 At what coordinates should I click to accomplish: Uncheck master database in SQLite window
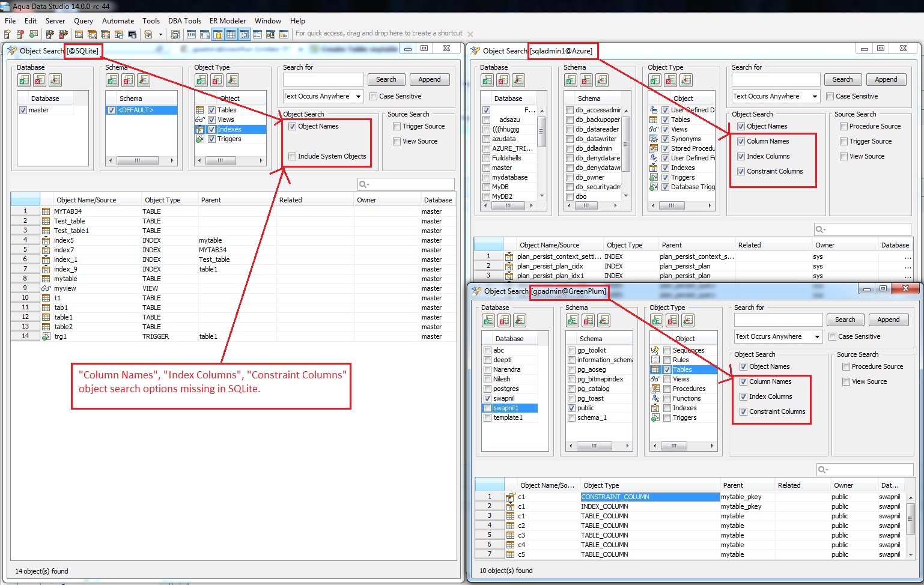coord(23,111)
